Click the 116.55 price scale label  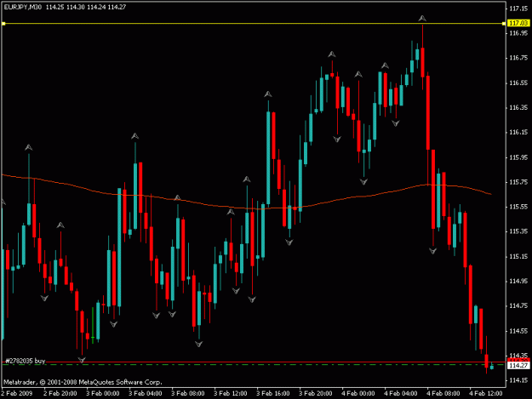pyautogui.click(x=518, y=83)
